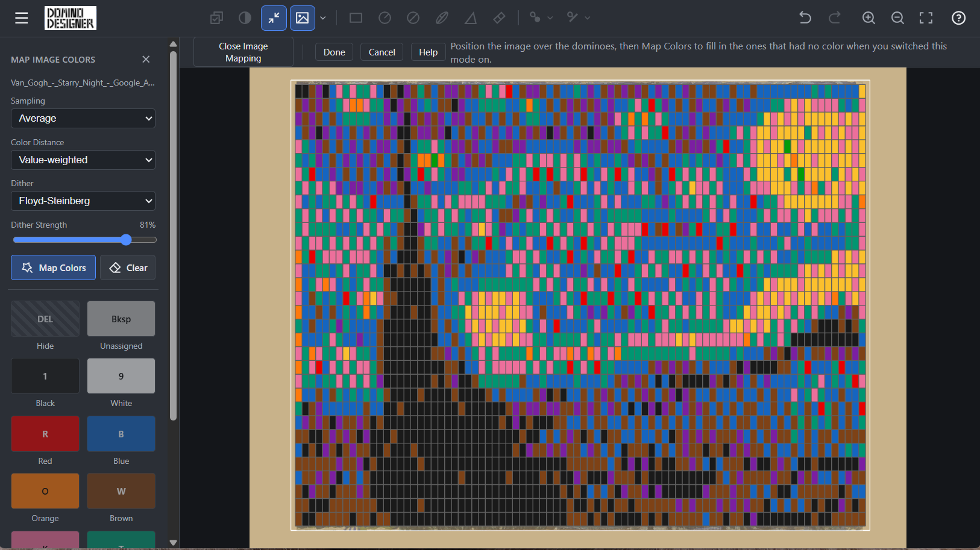This screenshot has width=980, height=550.
Task: Toggle the inward-arrows fit tool
Action: tap(274, 18)
